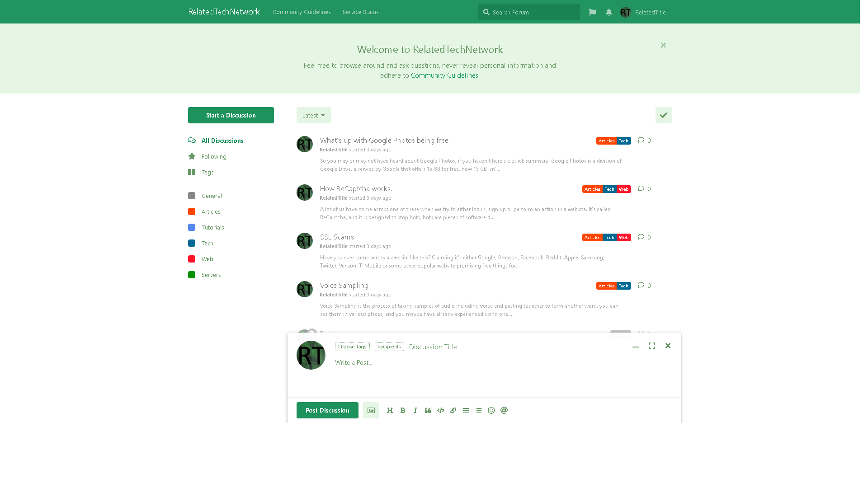The height and width of the screenshot is (488, 868).
Task: Mark all discussions as read checkmark
Action: (x=663, y=115)
